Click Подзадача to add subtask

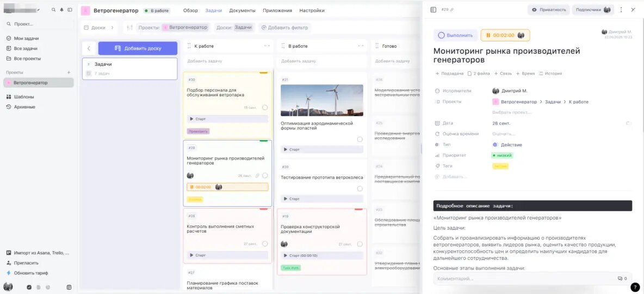coord(449,73)
